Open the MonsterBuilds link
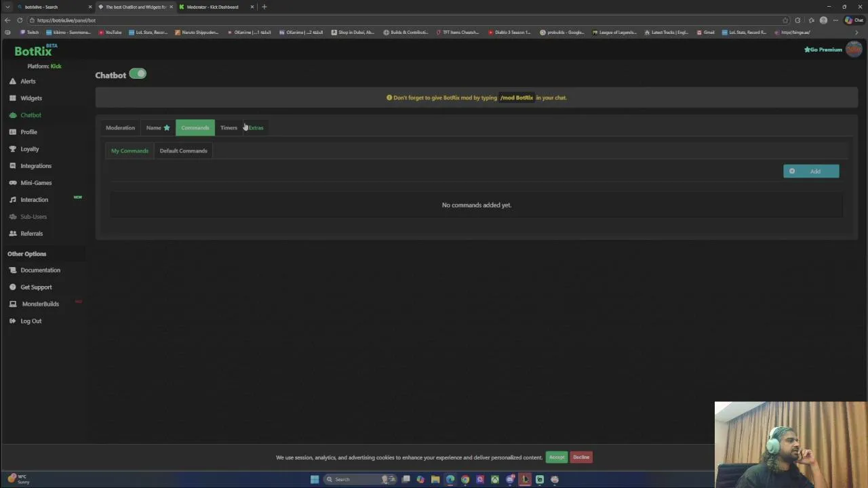 [35, 304]
